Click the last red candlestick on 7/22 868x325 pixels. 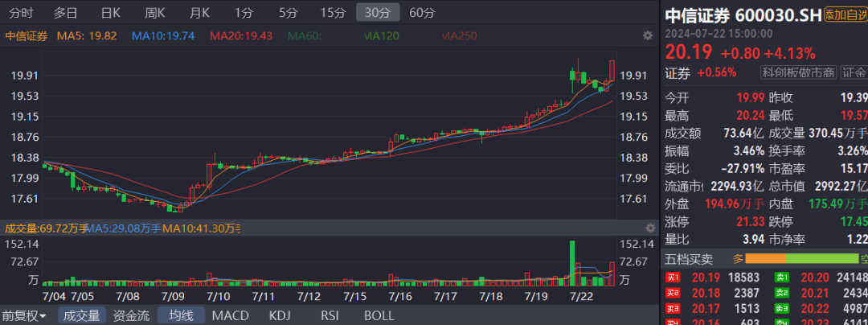[612, 71]
